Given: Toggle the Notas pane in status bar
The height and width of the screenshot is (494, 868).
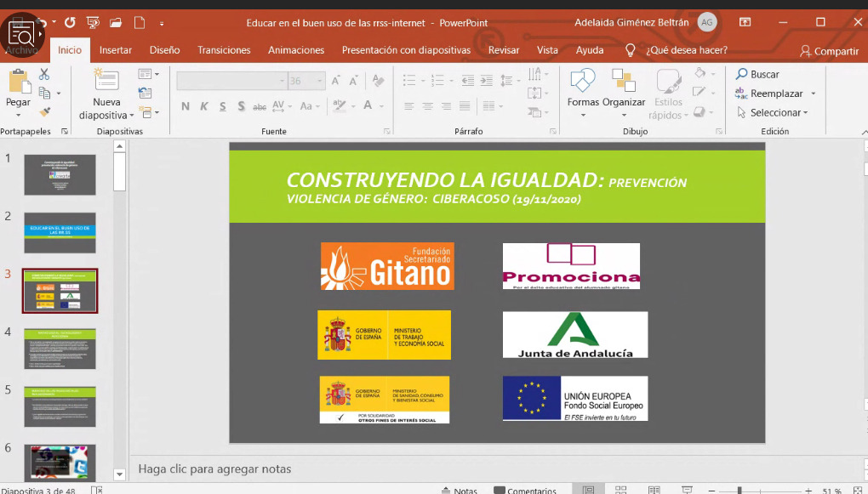Looking at the screenshot, I should click(x=459, y=490).
